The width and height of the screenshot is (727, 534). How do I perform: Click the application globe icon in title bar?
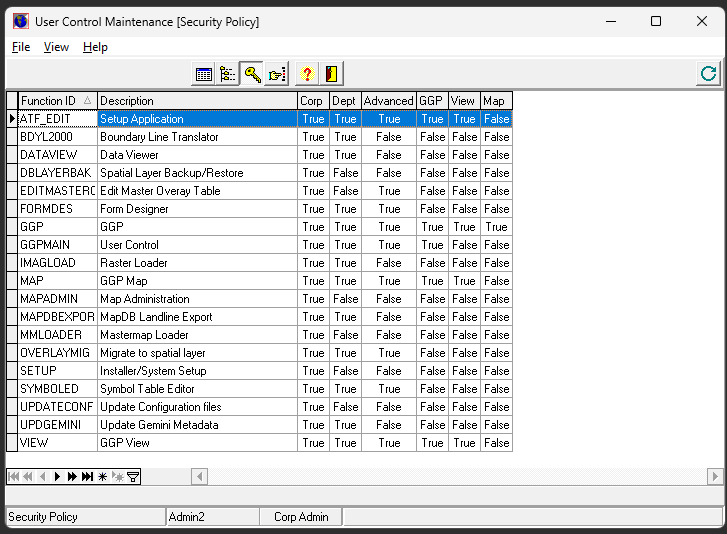click(x=21, y=21)
